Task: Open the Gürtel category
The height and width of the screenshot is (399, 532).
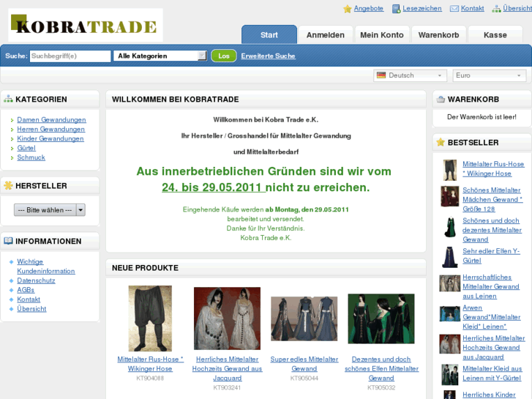Action: coord(26,148)
